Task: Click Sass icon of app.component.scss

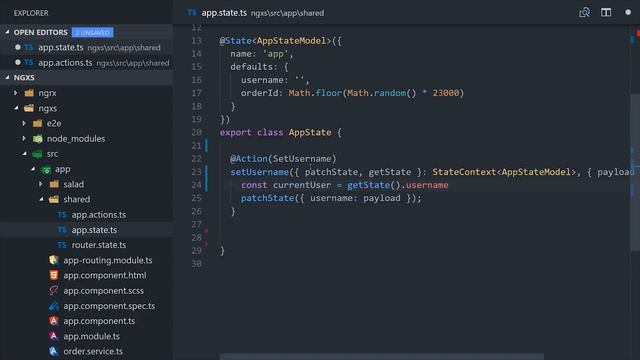Action: coord(53,291)
